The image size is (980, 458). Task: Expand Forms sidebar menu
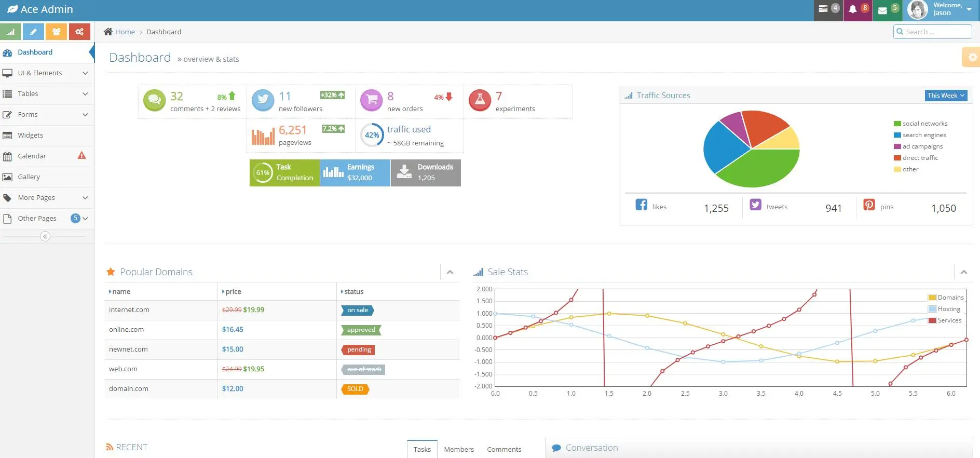coord(47,115)
